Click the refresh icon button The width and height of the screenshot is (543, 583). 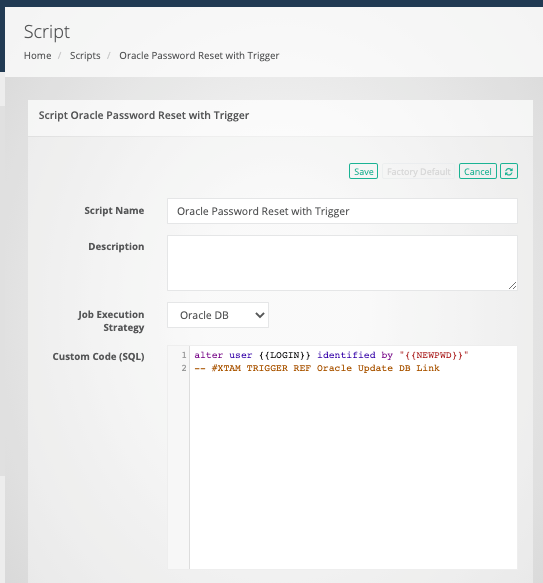click(509, 171)
